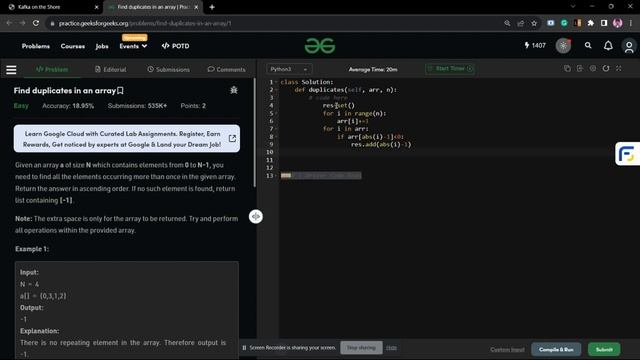Click the floating F widget icon
This screenshot has height=360, width=640.
pyautogui.click(x=627, y=154)
